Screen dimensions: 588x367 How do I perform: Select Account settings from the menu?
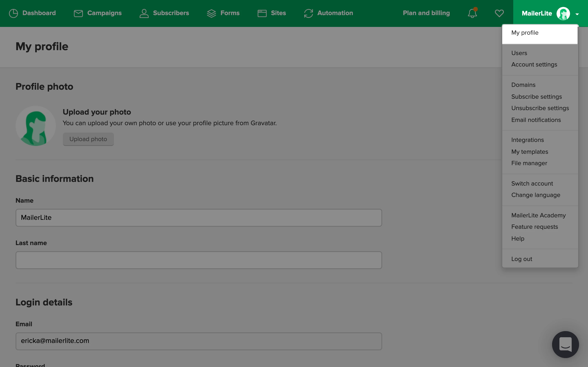tap(534, 65)
